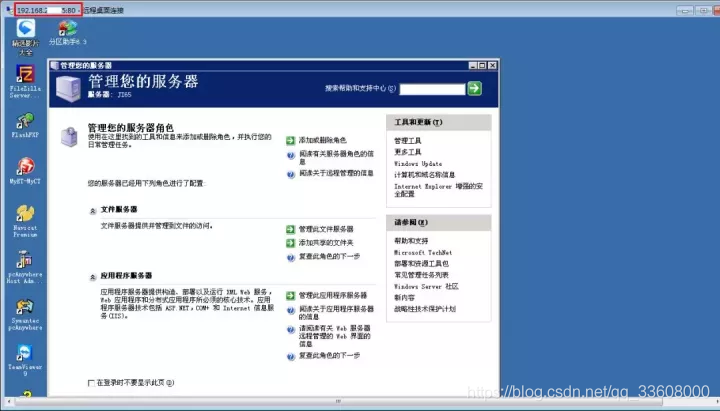Open the 精选影片大全 desktop icon
This screenshot has height=411, width=720.
click(26, 38)
